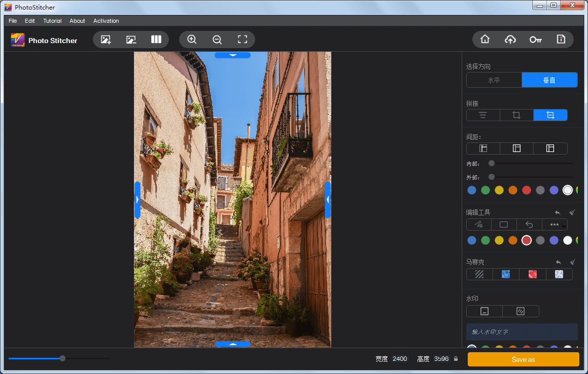The width and height of the screenshot is (588, 374).
Task: Click the remove image icon in toolbar
Action: [x=131, y=40]
